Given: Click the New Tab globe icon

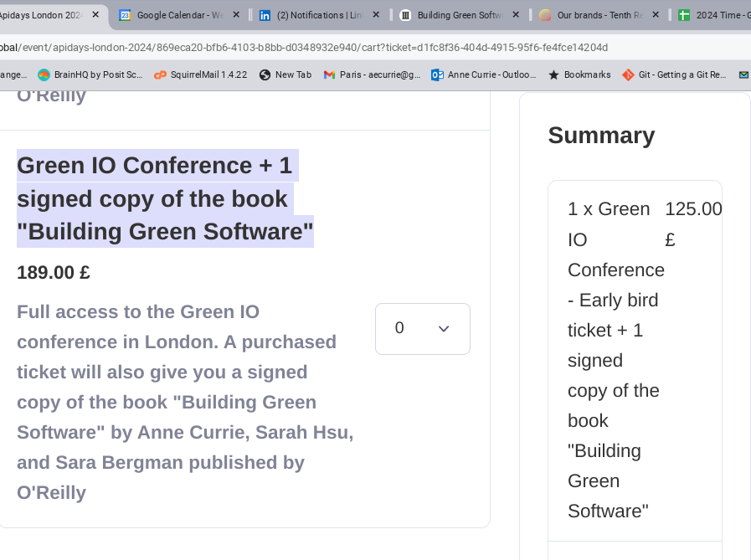Looking at the screenshot, I should (x=265, y=74).
